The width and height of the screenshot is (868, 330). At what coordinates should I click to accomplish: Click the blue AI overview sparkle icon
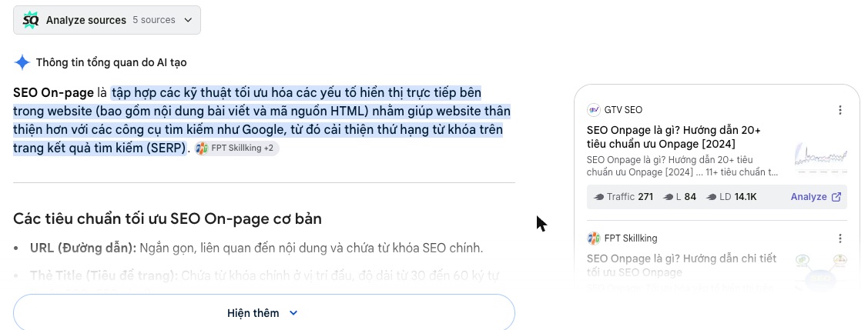click(22, 62)
